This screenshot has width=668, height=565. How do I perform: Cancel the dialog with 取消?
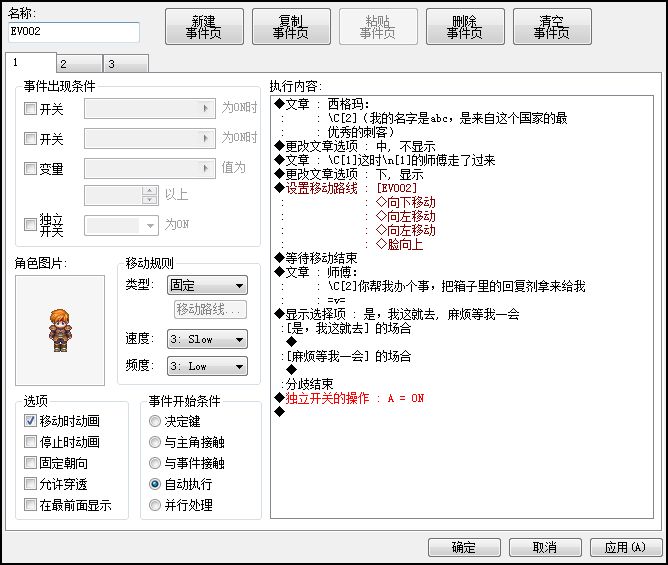pos(545,547)
